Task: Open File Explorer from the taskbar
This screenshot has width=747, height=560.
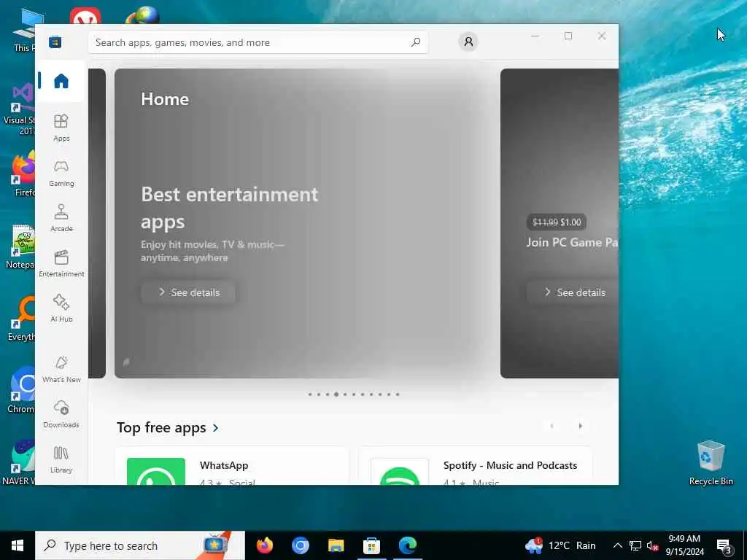Action: point(336,545)
